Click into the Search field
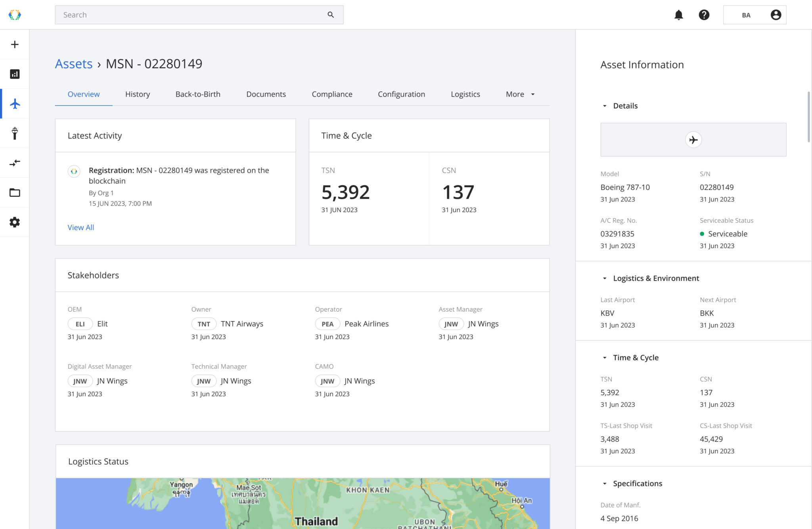 199,15
